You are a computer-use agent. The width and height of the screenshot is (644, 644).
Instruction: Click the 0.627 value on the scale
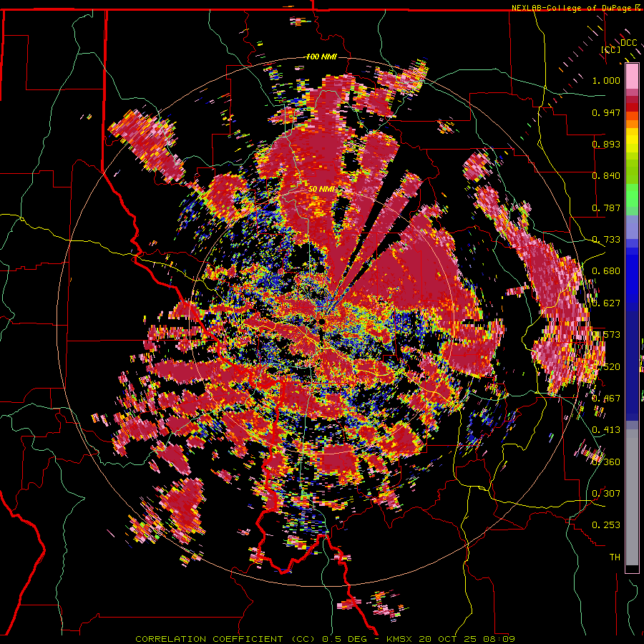(606, 303)
